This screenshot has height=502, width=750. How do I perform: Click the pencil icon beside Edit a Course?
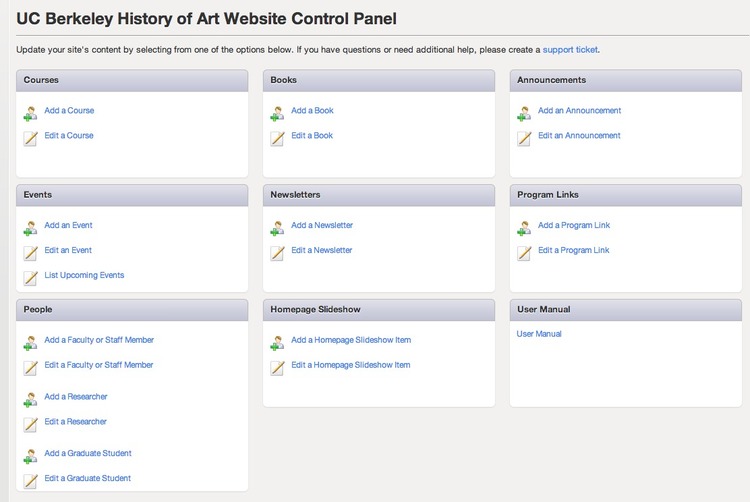[x=31, y=139]
